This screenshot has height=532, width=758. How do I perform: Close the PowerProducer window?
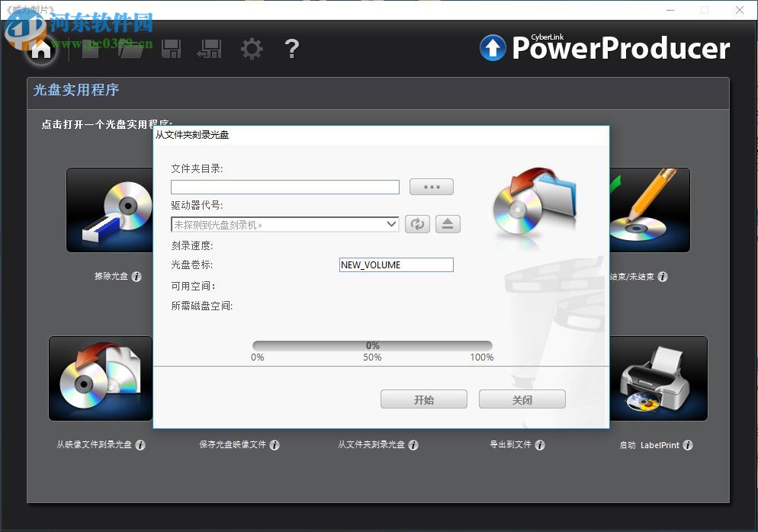pos(740,10)
